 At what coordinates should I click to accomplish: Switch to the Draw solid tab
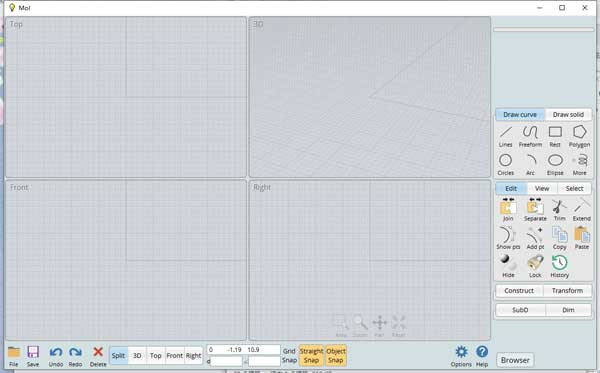(x=568, y=114)
